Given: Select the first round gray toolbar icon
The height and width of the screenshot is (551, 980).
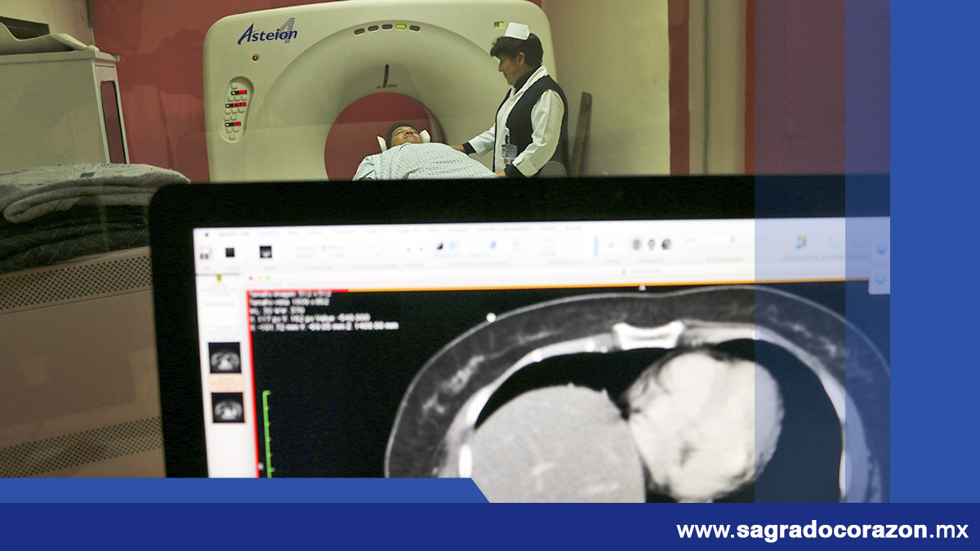Looking at the screenshot, I should pyautogui.click(x=636, y=244).
